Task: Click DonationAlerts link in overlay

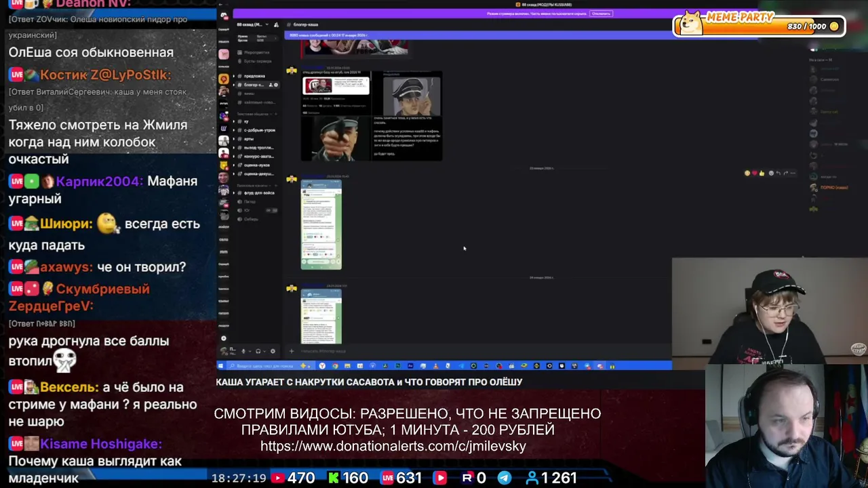Action: (x=393, y=446)
